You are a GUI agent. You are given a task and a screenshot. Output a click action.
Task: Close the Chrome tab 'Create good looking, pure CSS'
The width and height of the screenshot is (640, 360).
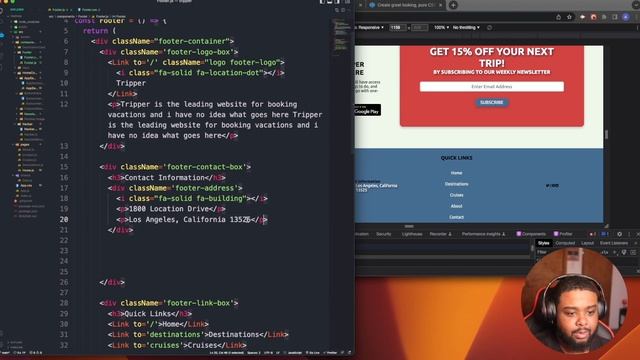[441, 5]
